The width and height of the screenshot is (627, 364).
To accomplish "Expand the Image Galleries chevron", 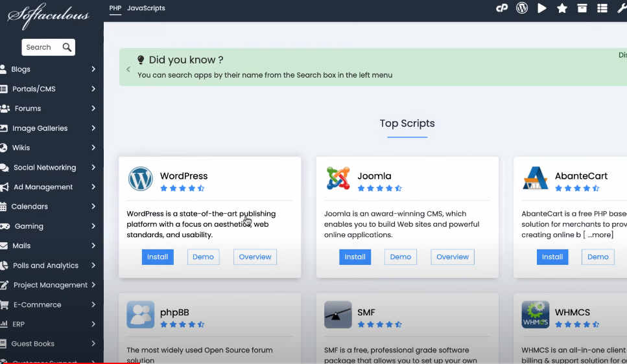I will pyautogui.click(x=93, y=128).
